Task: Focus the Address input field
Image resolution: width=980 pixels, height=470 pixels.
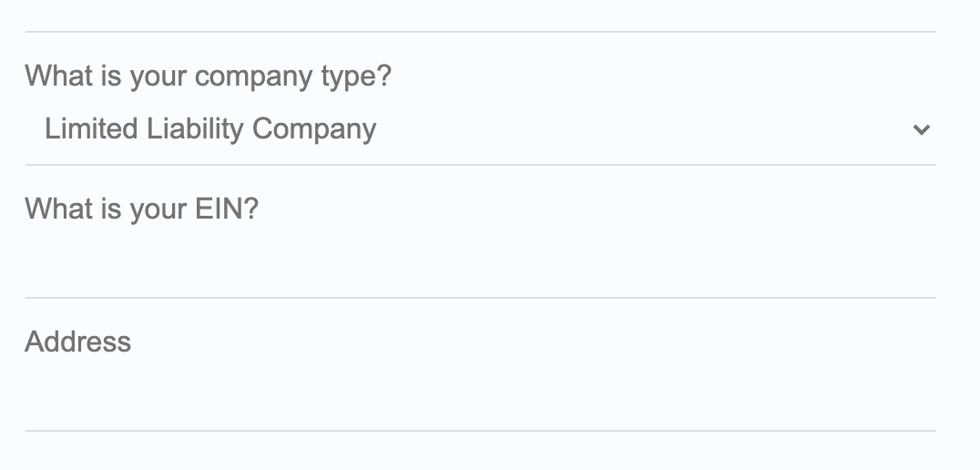Action: [480, 395]
